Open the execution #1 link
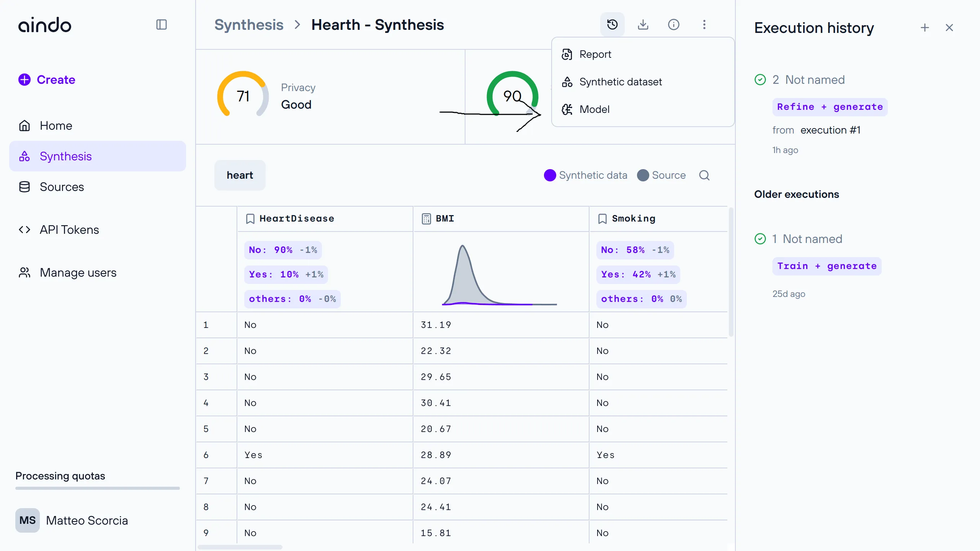Image resolution: width=980 pixels, height=551 pixels. tap(830, 130)
